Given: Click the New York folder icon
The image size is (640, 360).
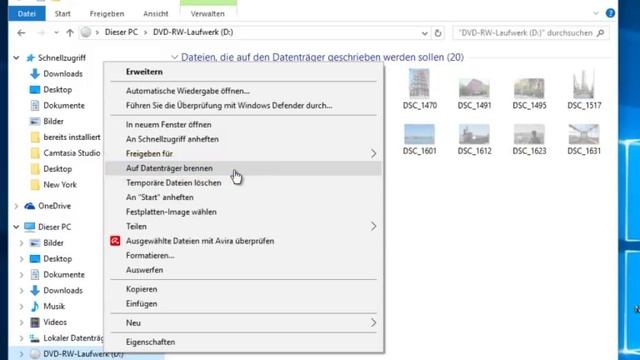Looking at the screenshot, I should (x=35, y=184).
